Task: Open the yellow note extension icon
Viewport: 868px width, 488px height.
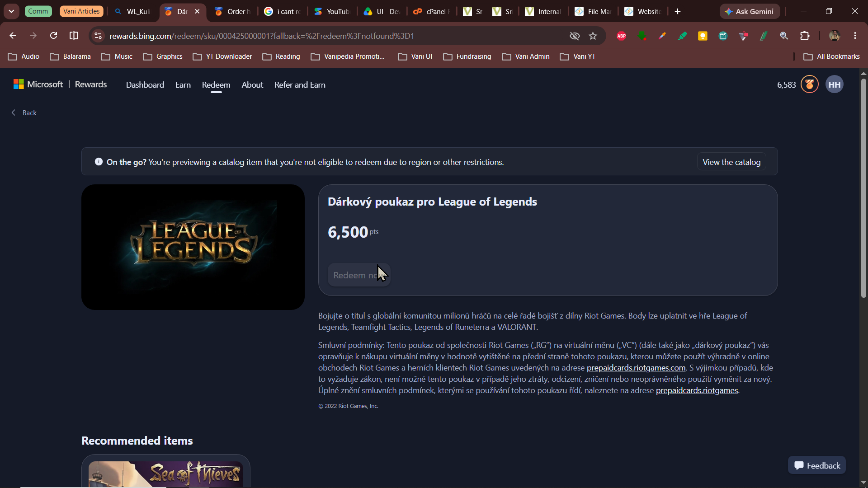Action: [x=703, y=36]
